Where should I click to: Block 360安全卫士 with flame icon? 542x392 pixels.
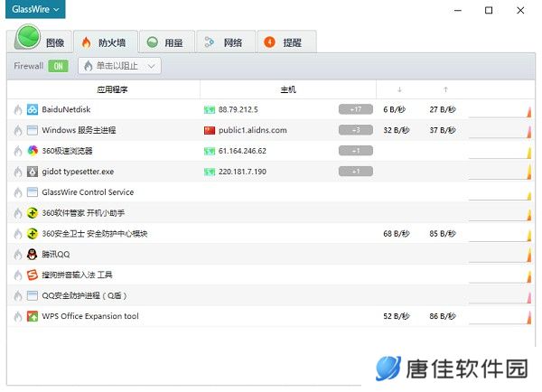tap(18, 234)
